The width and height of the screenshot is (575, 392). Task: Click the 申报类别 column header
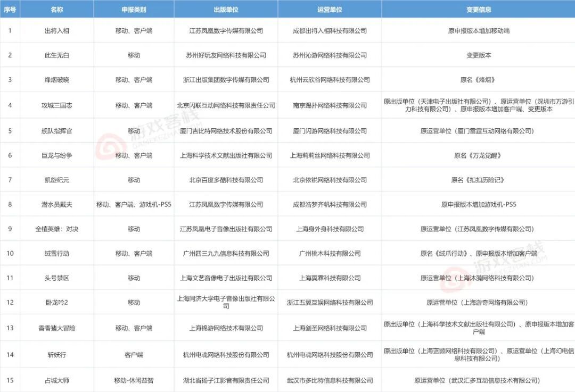(134, 10)
